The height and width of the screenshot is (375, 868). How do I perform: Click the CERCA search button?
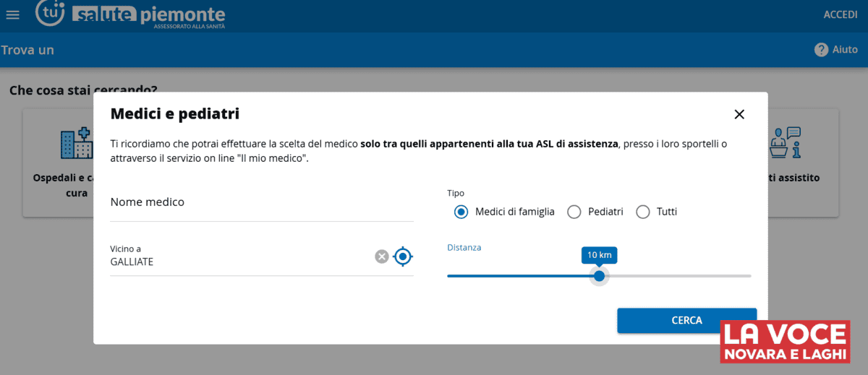click(x=686, y=320)
